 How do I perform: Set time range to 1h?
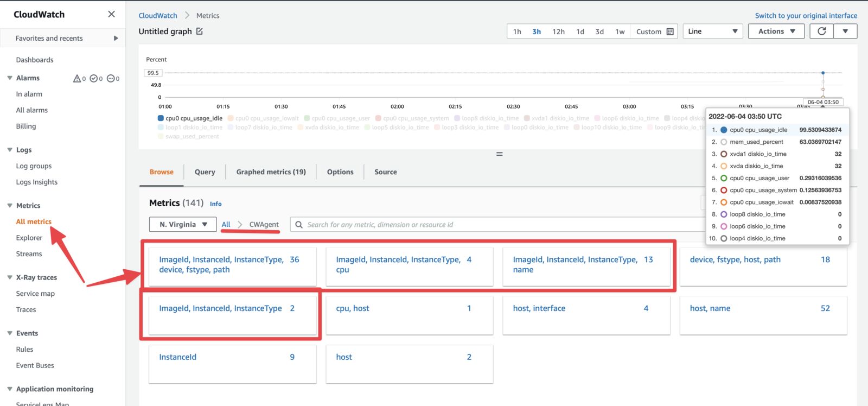point(517,31)
